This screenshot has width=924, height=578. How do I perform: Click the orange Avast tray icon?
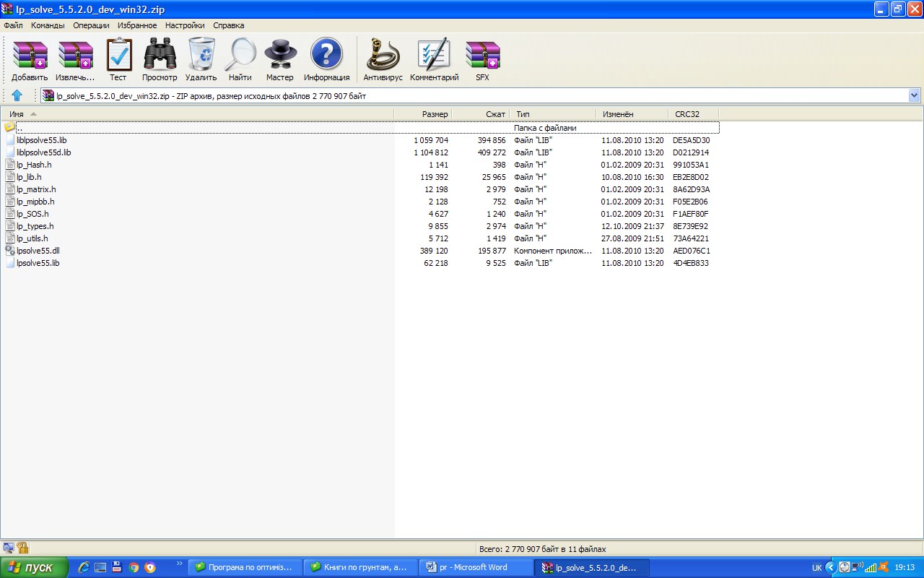point(884,568)
